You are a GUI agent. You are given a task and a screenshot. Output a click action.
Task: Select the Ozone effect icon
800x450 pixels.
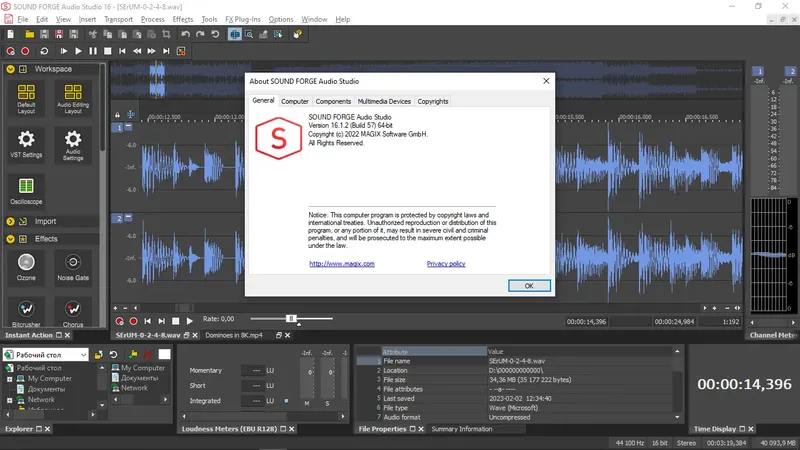26,262
